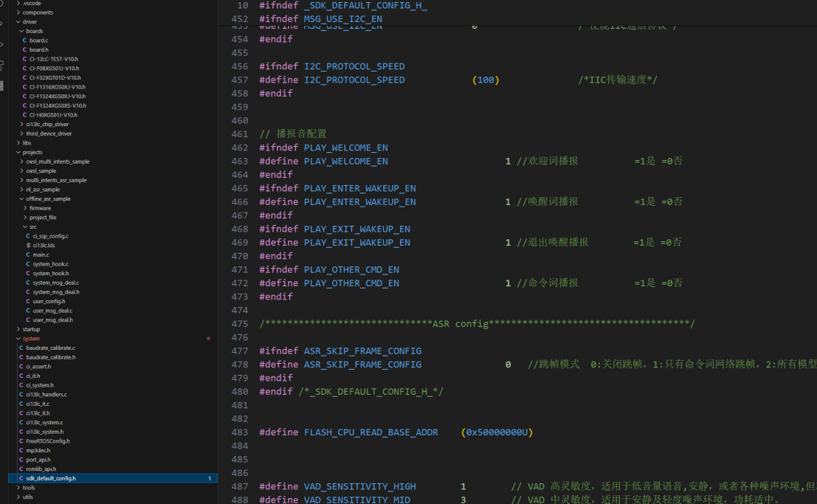Open CI-F1324XGS0XS-V10.h board header
Viewport: 817px width, 504px height.
(x=58, y=106)
